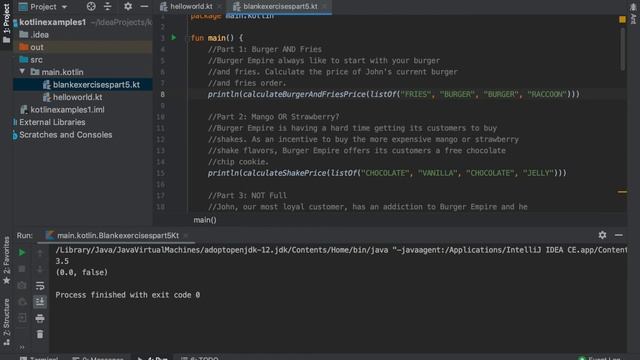
Task: Select the blankexercisespart5.kt editor tab
Action: (x=279, y=7)
